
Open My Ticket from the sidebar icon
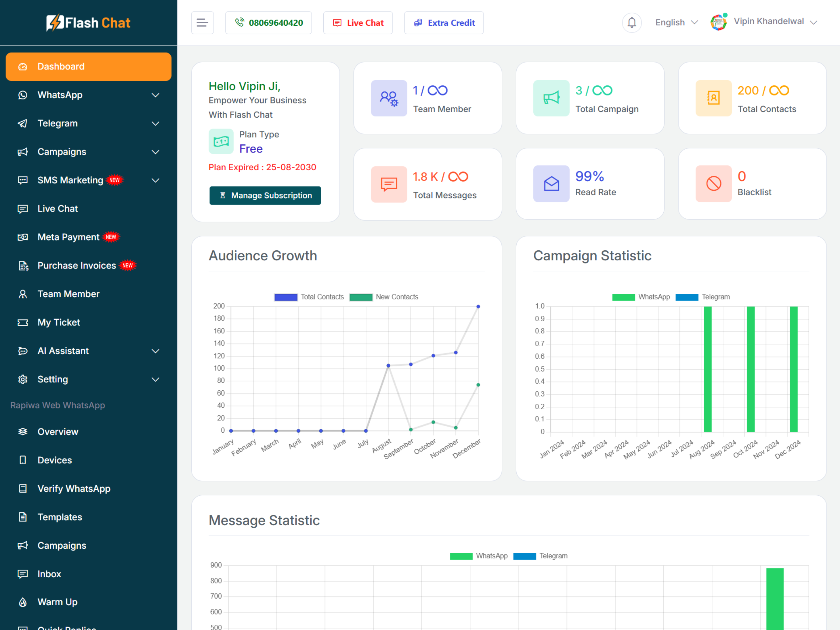click(23, 322)
